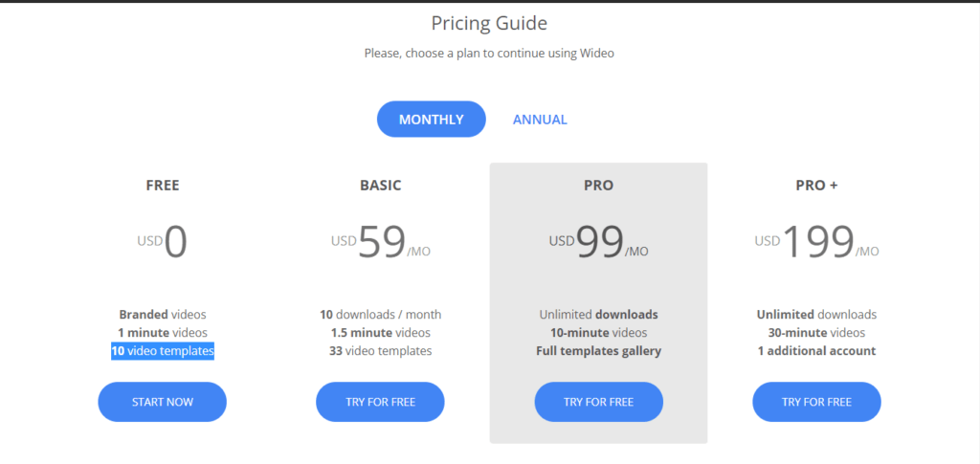Click the USD 0 price
The height and width of the screenshot is (464, 980).
tap(163, 243)
